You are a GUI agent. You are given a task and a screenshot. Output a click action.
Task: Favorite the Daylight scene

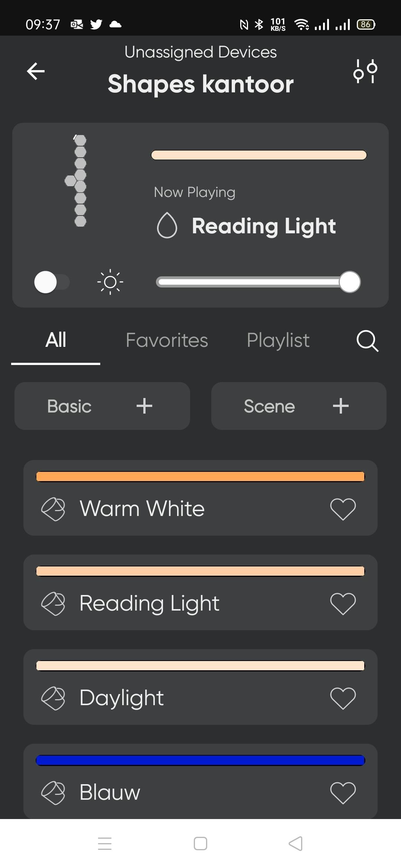pyautogui.click(x=343, y=698)
